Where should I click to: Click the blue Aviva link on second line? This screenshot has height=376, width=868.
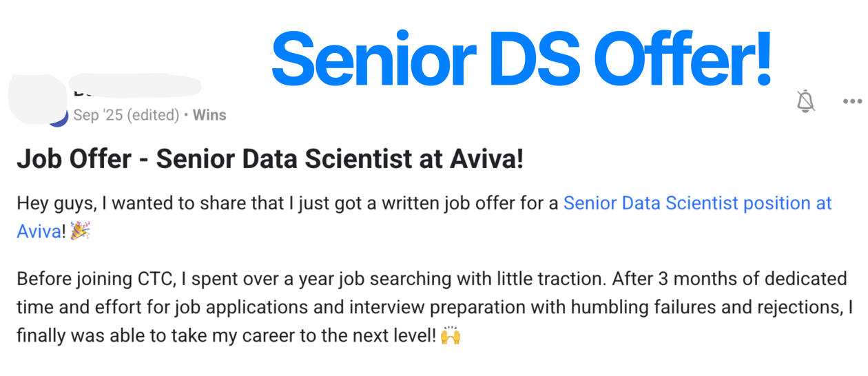point(39,231)
